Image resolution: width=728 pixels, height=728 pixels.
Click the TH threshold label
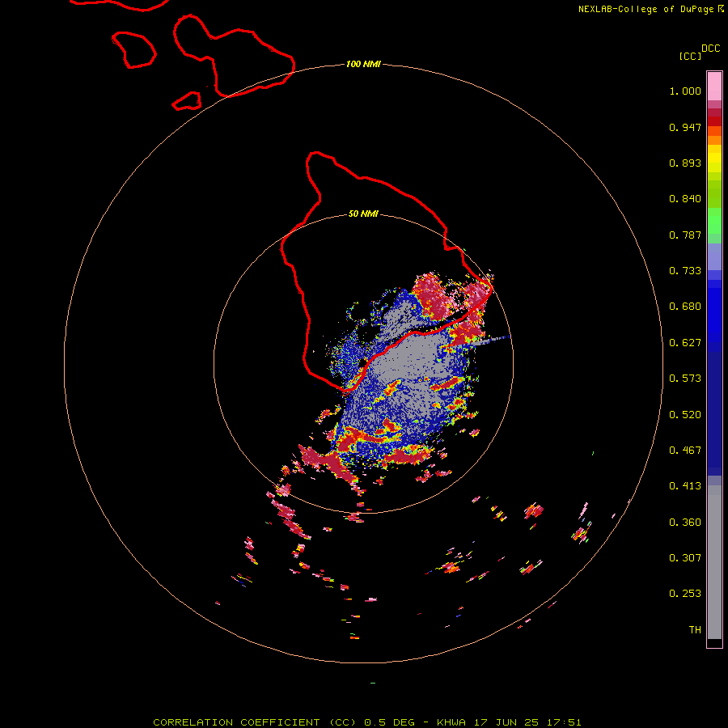(x=695, y=630)
